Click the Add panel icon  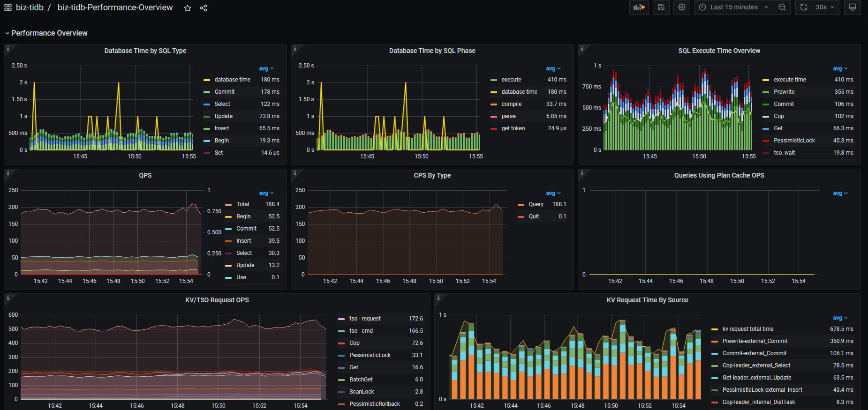pyautogui.click(x=639, y=7)
